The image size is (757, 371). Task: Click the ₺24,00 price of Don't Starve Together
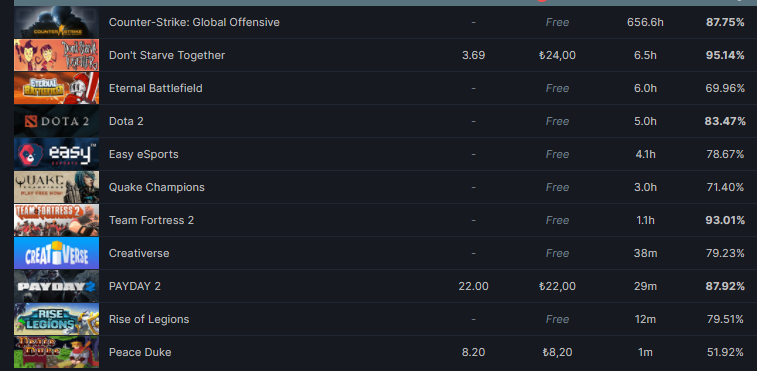point(557,55)
